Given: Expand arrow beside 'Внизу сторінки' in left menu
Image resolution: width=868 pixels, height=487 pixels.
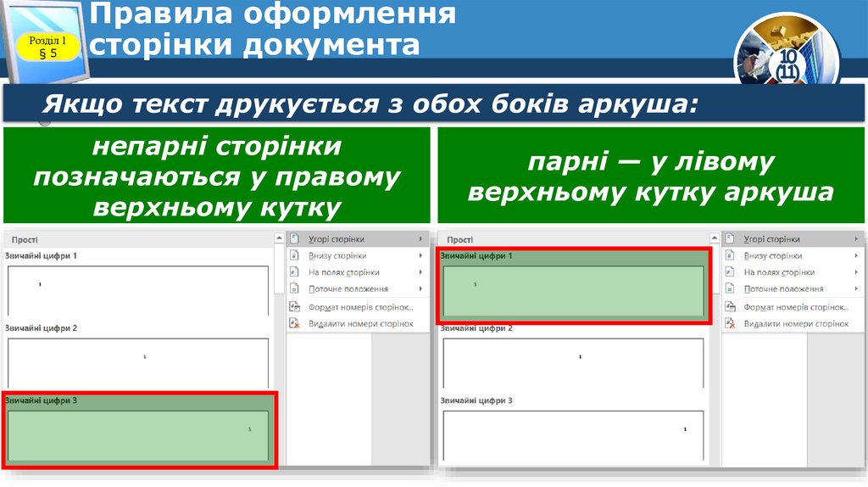Looking at the screenshot, I should [x=420, y=255].
